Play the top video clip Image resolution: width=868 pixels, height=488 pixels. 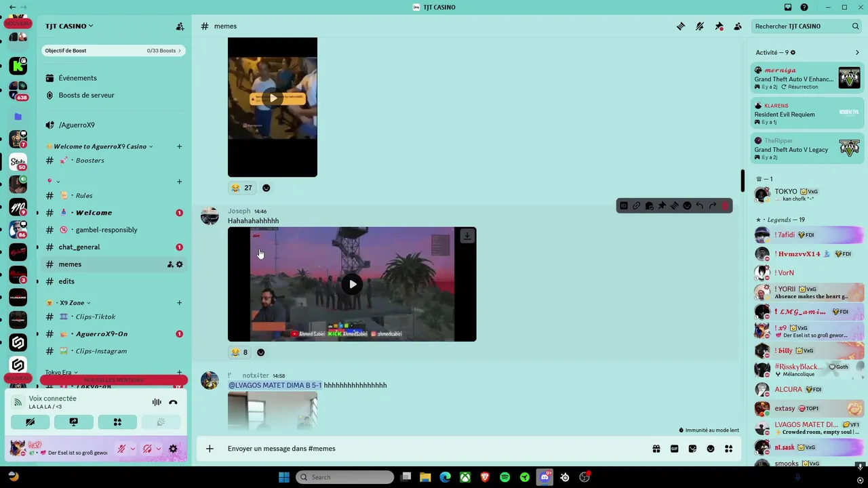(273, 98)
